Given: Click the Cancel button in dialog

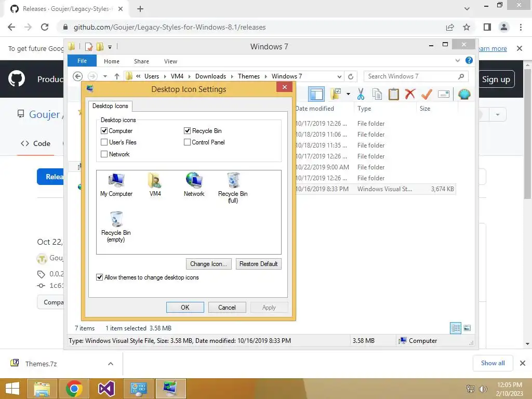Looking at the screenshot, I should [227, 308].
